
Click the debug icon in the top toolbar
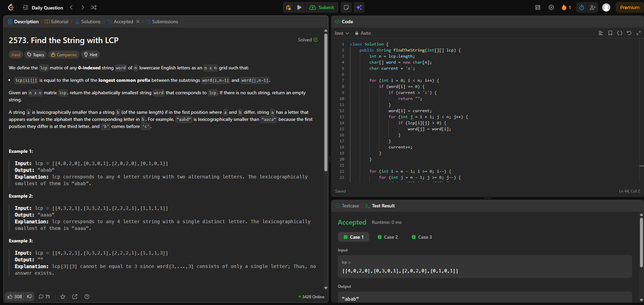(288, 7)
